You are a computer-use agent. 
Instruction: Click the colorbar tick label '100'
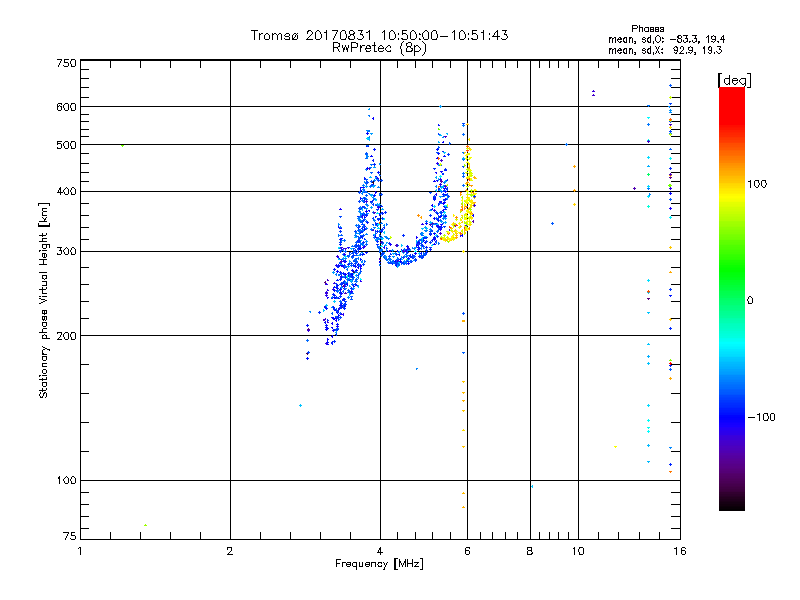pyautogui.click(x=757, y=184)
